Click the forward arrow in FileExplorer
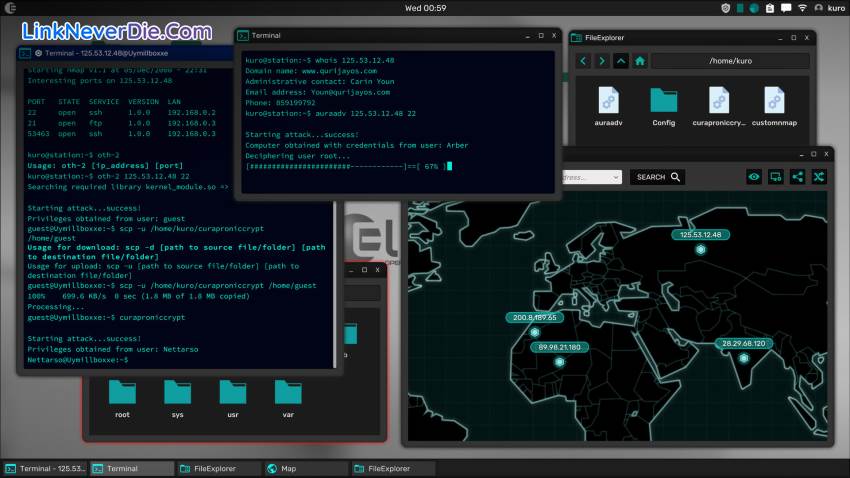Viewport: 850px width, 478px height. pos(602,61)
